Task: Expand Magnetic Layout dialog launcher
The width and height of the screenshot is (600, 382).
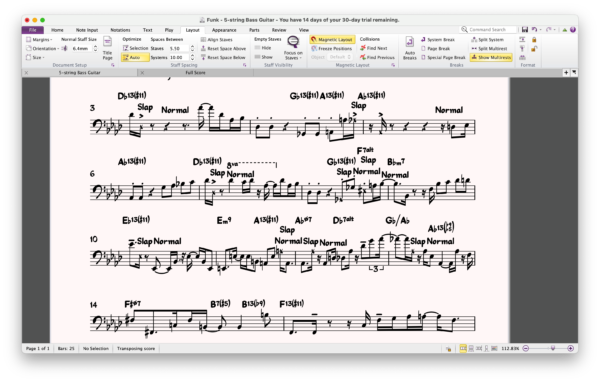Action: point(393,65)
